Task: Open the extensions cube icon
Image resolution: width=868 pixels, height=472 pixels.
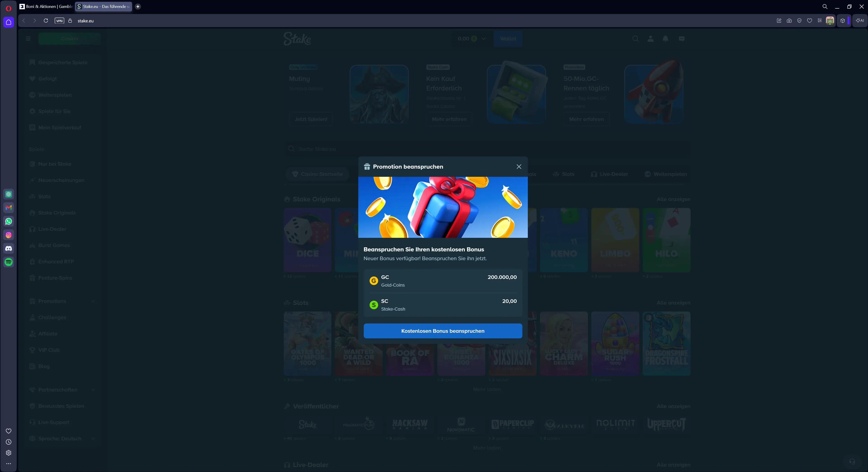Action: (843, 21)
